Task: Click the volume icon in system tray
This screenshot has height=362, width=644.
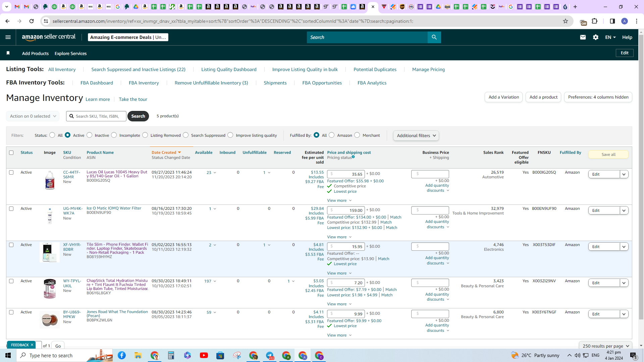Action: (x=577, y=355)
